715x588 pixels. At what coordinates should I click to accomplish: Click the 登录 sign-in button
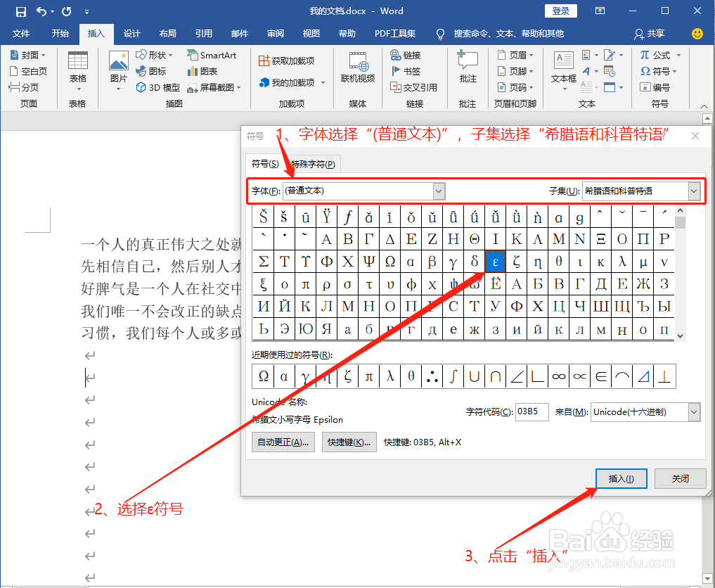(561, 11)
